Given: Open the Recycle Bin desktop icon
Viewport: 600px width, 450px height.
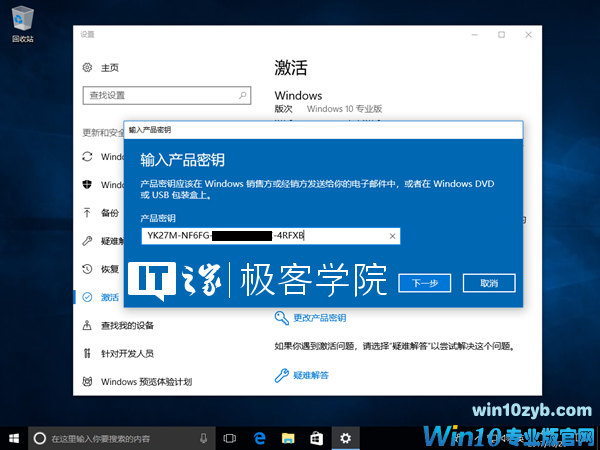Looking at the screenshot, I should (x=23, y=24).
